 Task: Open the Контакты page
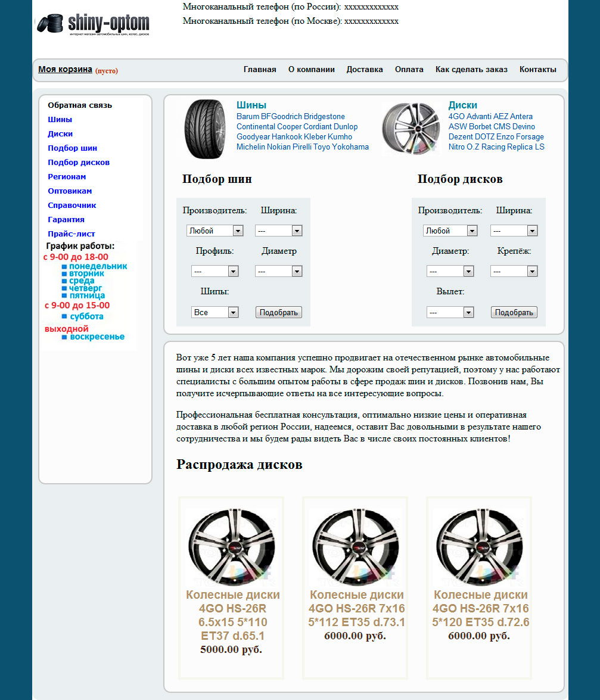(x=537, y=69)
